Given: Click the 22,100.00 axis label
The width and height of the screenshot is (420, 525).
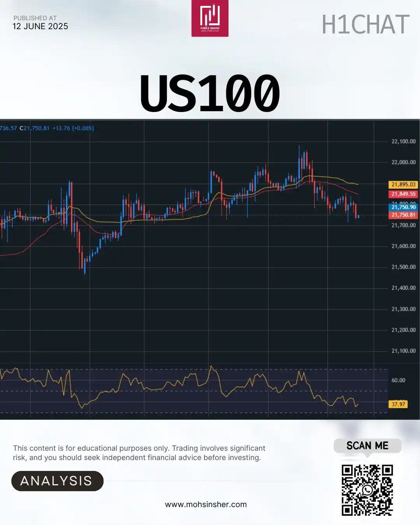Looking at the screenshot, I should click(x=403, y=141).
